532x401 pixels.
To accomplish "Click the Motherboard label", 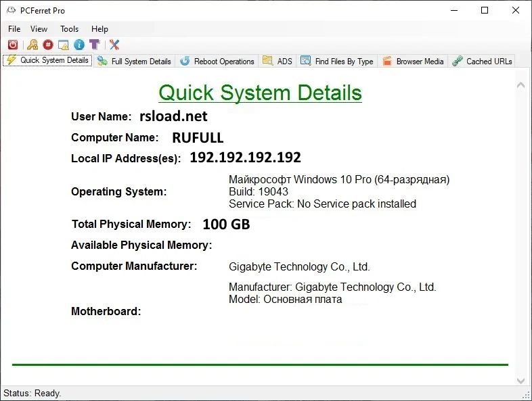I will 106,311.
